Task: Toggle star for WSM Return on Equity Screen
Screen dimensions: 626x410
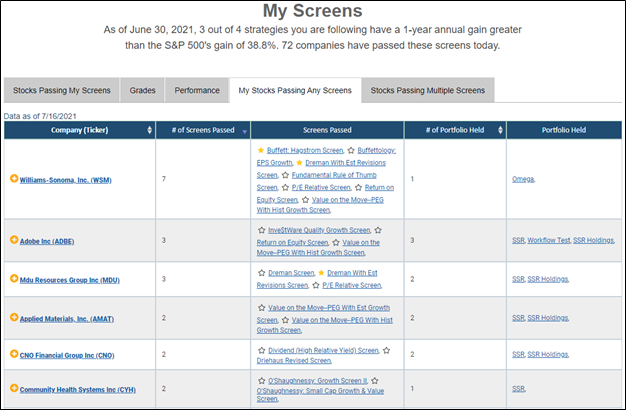Action: 359,188
